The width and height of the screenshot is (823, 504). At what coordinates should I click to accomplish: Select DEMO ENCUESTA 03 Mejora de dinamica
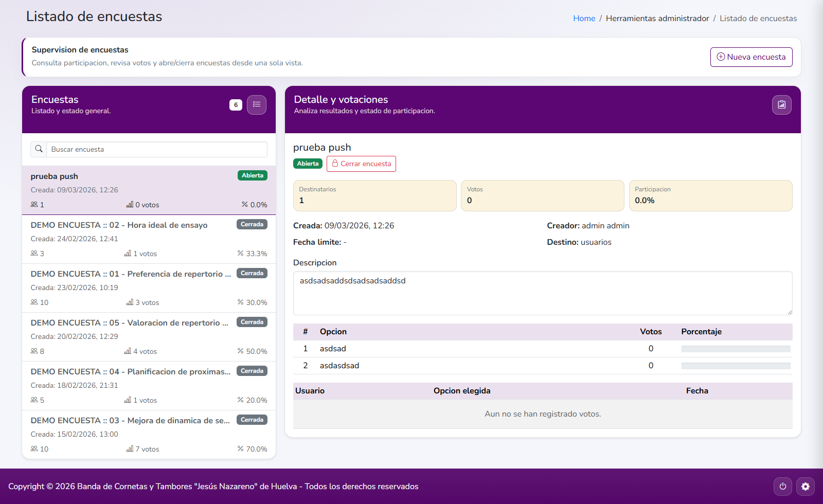130,421
